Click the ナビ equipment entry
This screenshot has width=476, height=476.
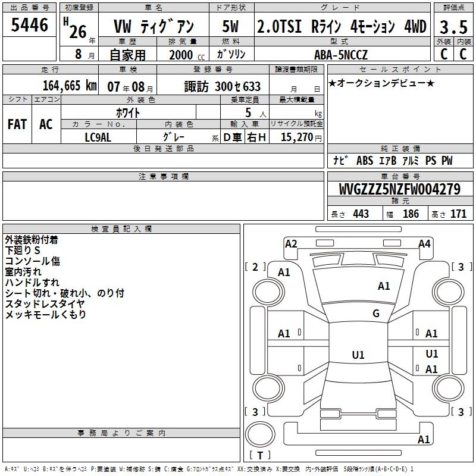340,160
